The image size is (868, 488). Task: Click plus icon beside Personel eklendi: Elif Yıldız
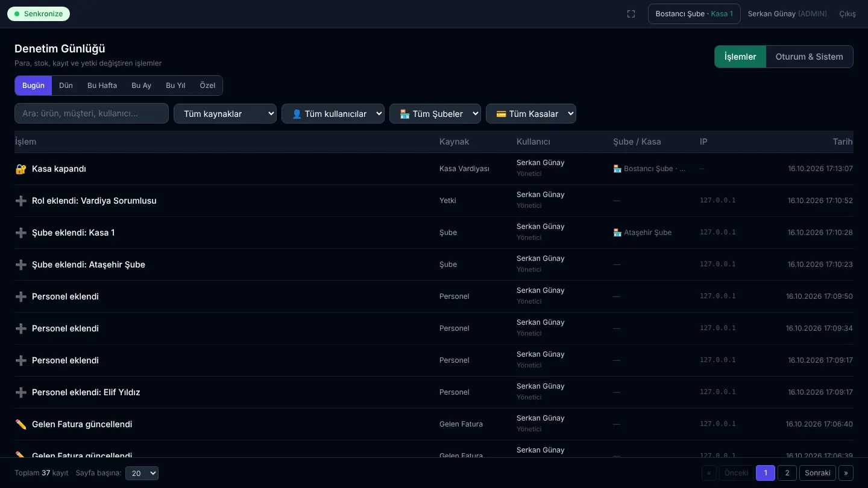20,392
